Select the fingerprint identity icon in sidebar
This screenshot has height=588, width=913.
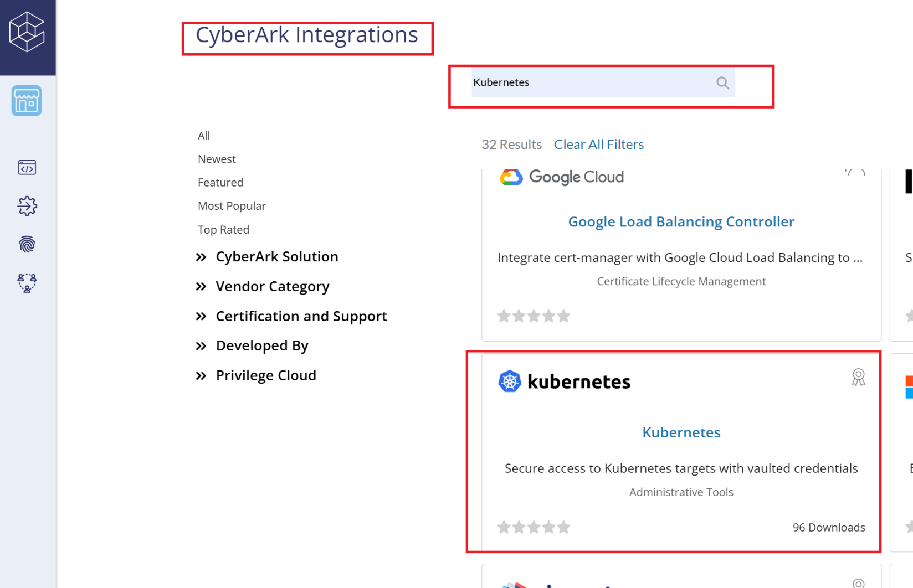[27, 244]
